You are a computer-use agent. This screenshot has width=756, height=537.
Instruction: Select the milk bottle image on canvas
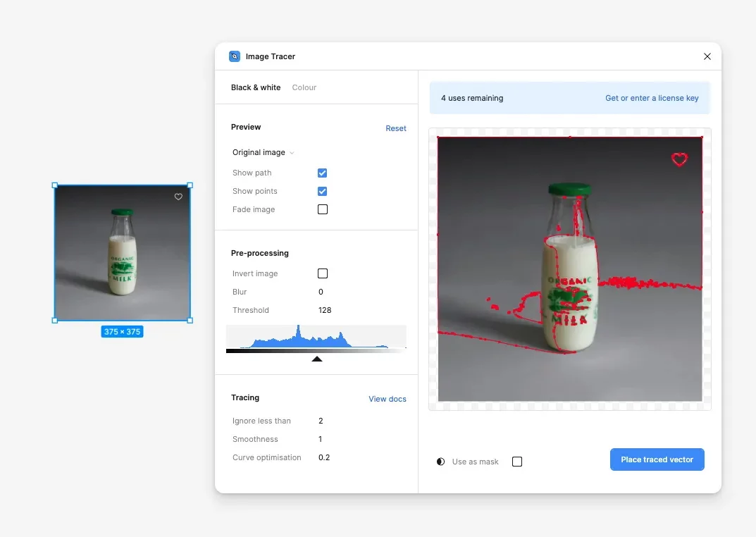(x=122, y=254)
